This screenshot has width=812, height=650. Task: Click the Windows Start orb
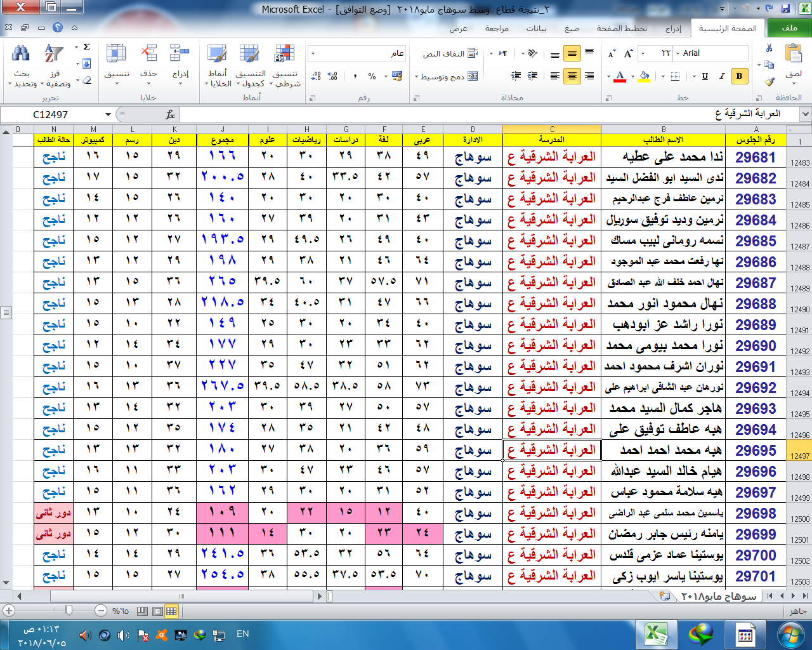791,635
